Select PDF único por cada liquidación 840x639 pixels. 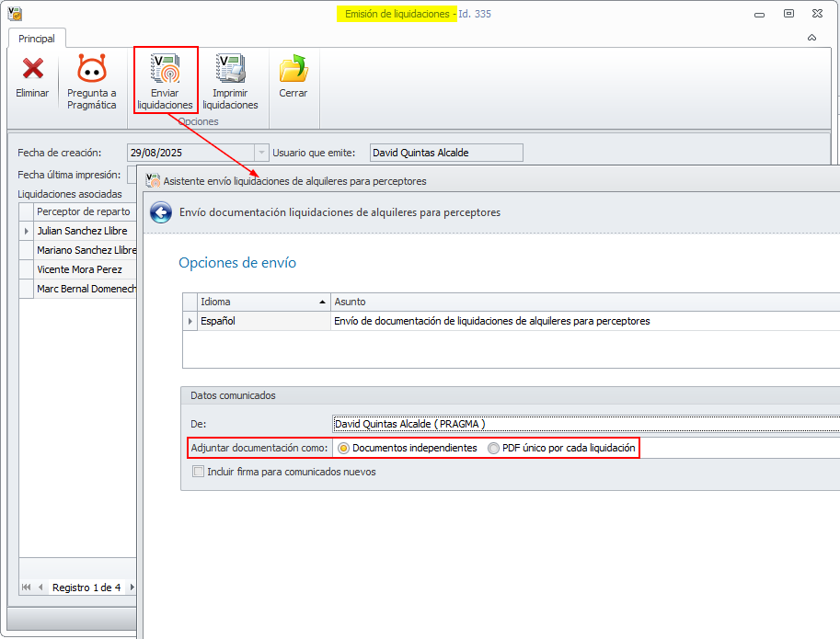pos(493,448)
